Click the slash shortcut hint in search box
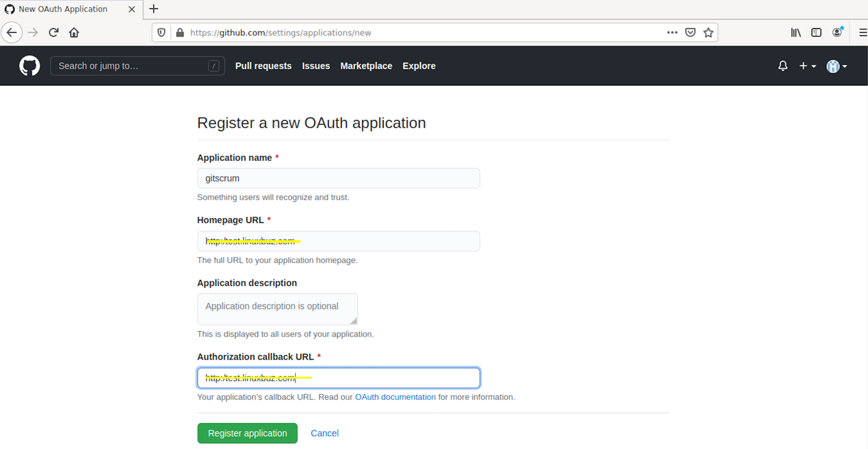 214,66
